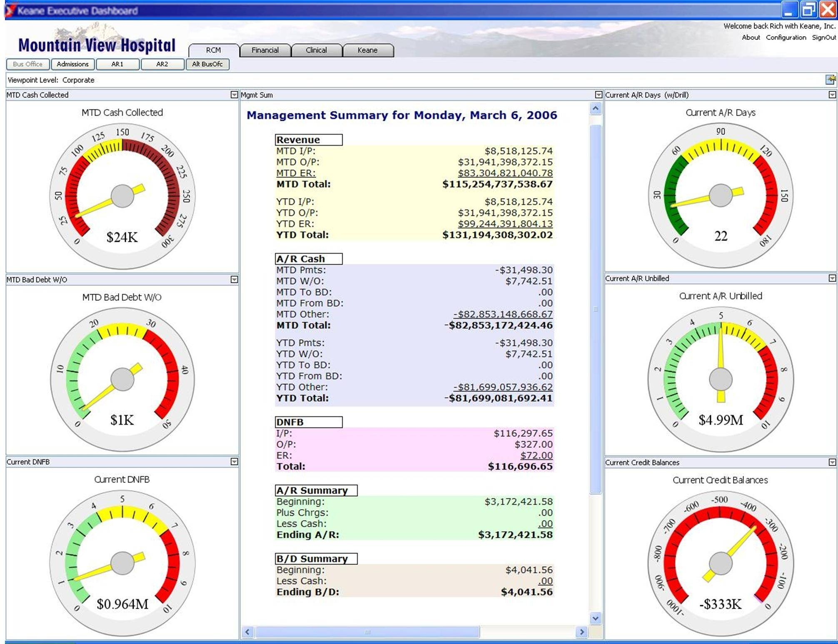Open the Configuration link
Viewport: 838px width, 644px height.
coord(786,37)
